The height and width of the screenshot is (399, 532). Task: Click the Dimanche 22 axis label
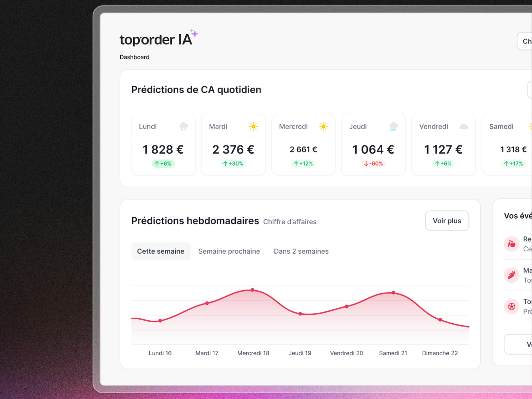click(x=440, y=353)
